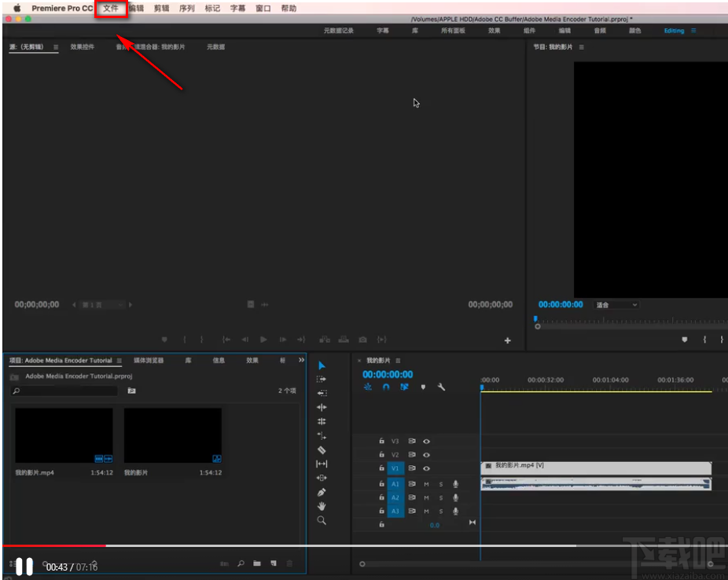Open the timeline 我的影片 panel menu
Image resolution: width=728 pixels, height=580 pixels.
398,361
